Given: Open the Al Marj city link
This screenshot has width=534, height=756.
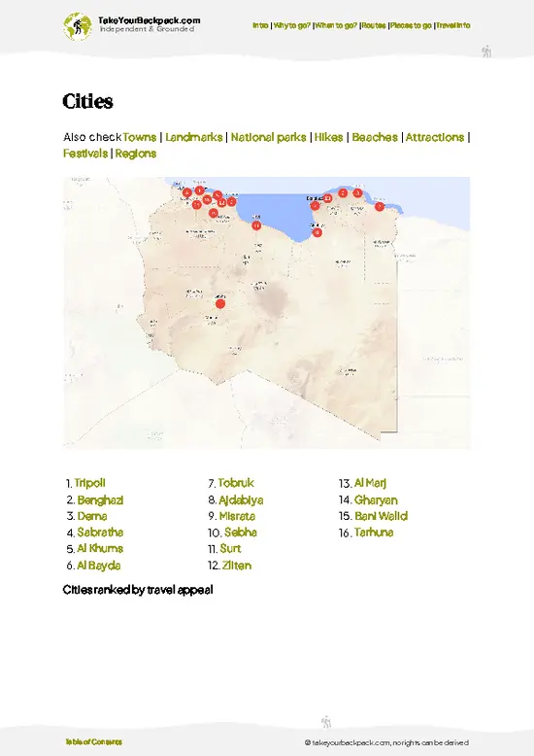Looking at the screenshot, I should [370, 483].
